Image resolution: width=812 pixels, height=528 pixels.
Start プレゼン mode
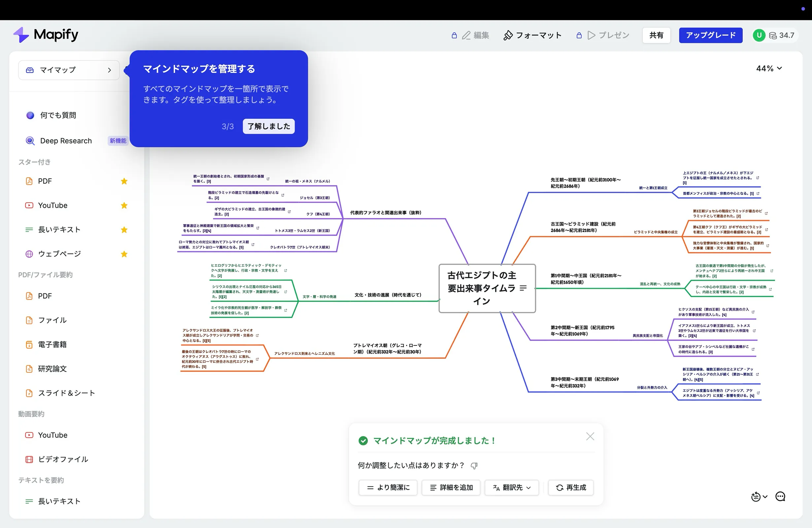point(613,35)
